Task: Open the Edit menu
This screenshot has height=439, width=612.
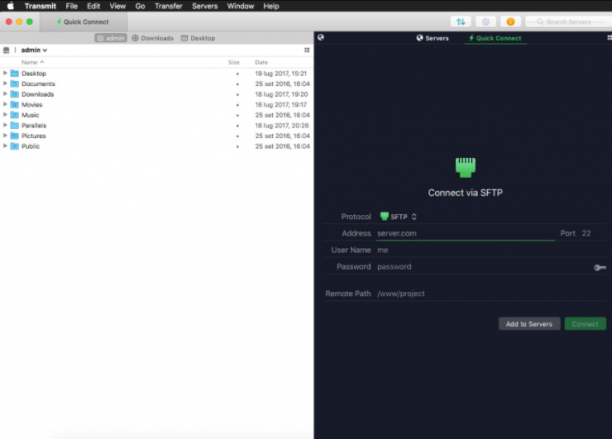Action: [93, 6]
